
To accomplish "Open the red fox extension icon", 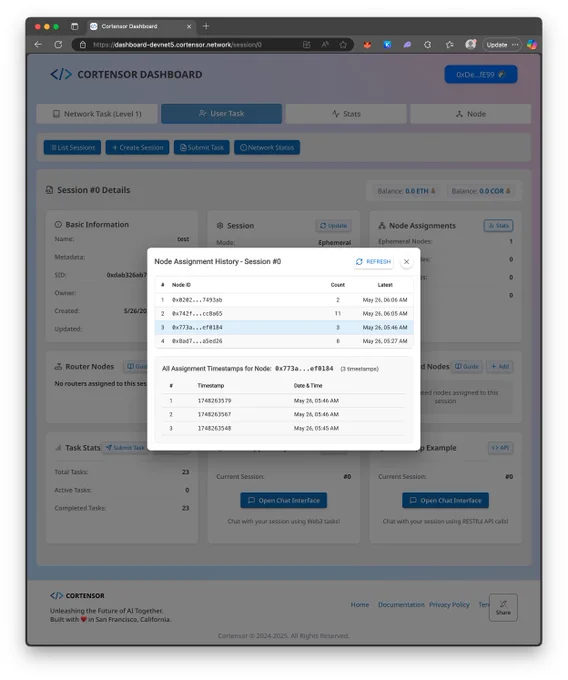I will (x=367, y=44).
